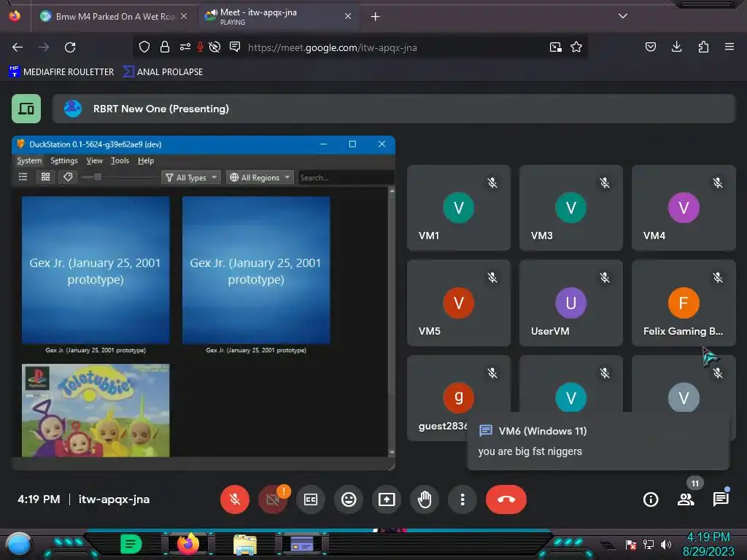Viewport: 747px width, 560px height.
Task: Open the System menu in DuckStation
Action: coord(29,161)
